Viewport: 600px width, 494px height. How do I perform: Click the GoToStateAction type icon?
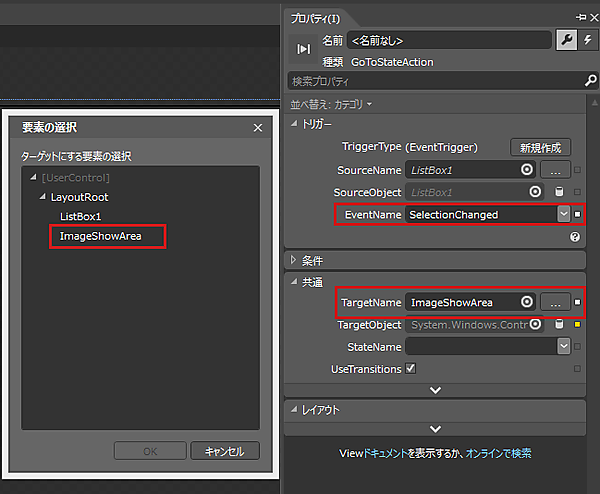click(304, 49)
